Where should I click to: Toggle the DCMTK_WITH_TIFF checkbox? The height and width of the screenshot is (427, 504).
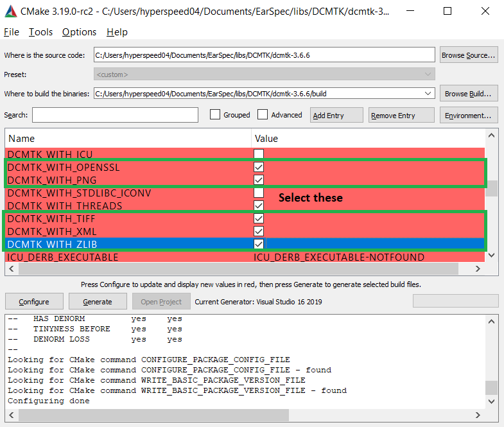259,218
